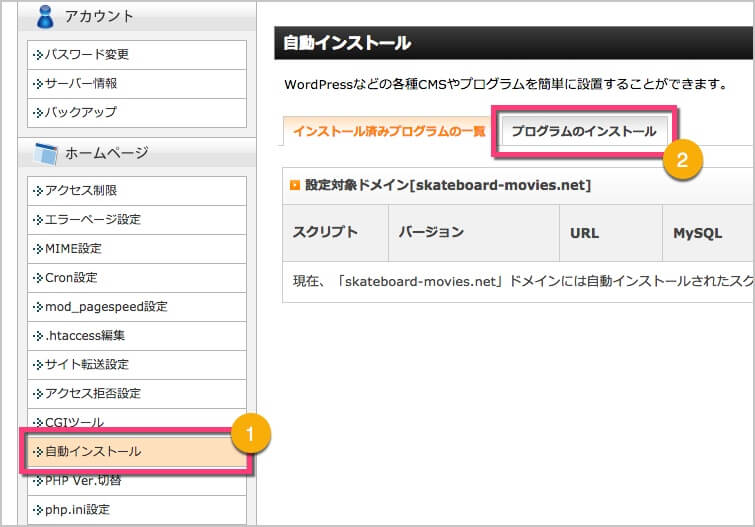Click the ホームページ section icon
The height and width of the screenshot is (527, 755).
click(46, 153)
